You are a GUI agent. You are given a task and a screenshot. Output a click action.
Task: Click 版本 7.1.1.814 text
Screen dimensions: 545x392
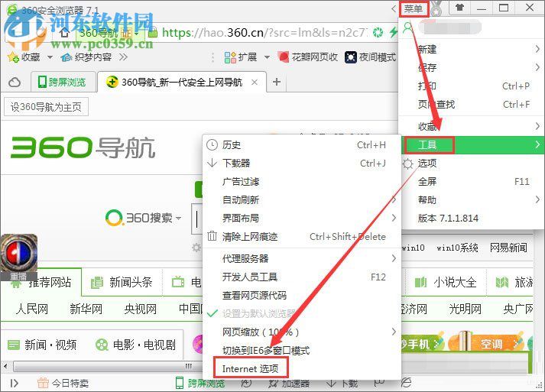pyautogui.click(x=448, y=219)
